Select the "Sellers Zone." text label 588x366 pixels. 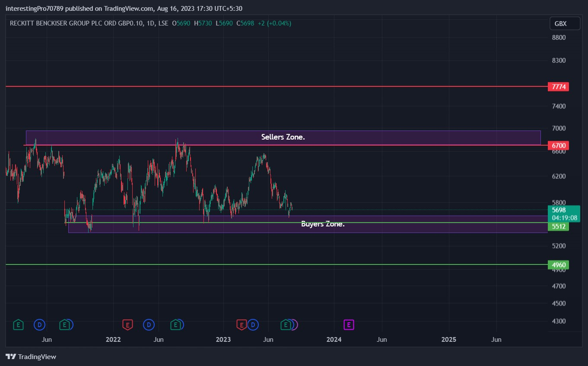click(283, 137)
